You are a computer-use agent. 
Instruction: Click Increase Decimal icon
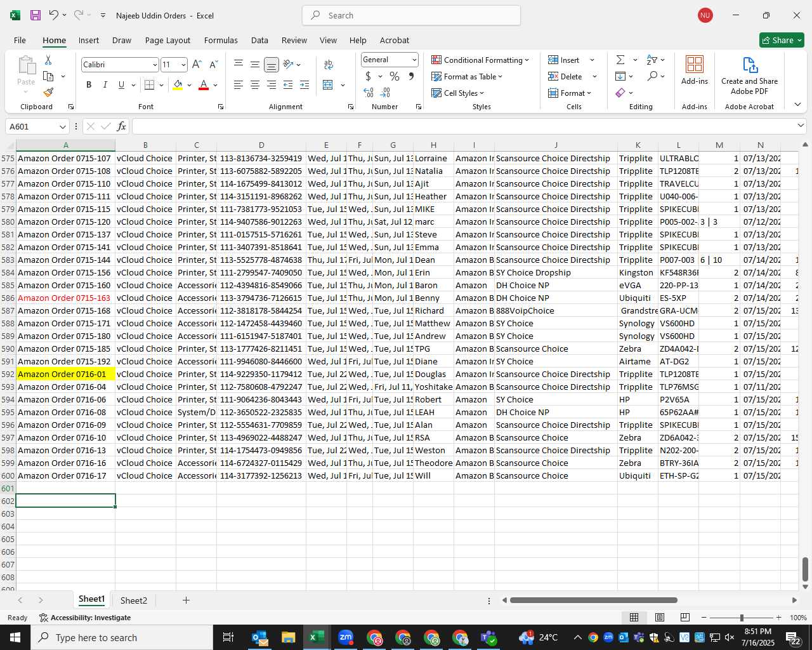369,93
